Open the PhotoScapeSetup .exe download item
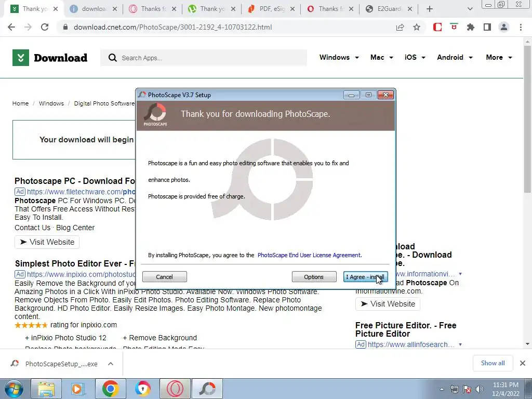The height and width of the screenshot is (399, 532). pyautogui.click(x=54, y=364)
